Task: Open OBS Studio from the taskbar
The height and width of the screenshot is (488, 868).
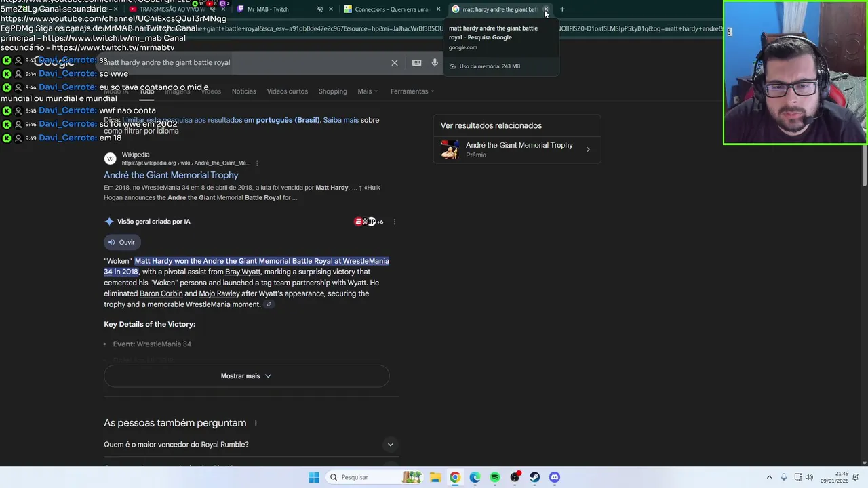Action: pos(515,477)
